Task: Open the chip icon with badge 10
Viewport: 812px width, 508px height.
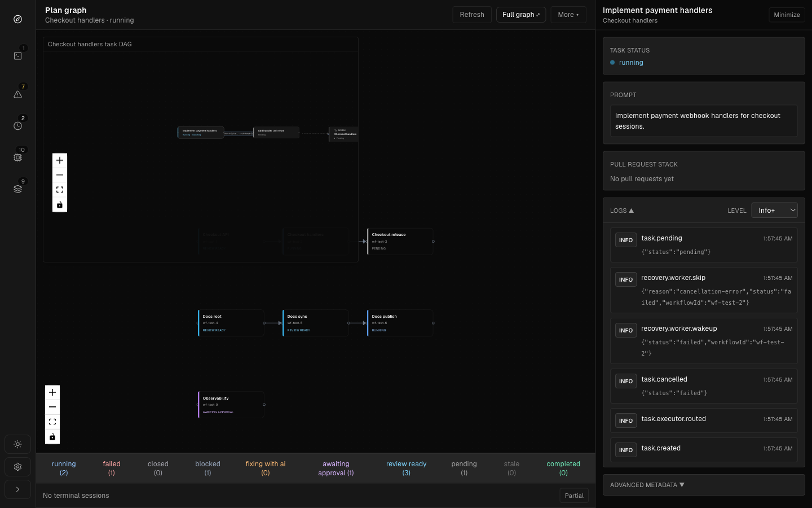Action: point(18,157)
